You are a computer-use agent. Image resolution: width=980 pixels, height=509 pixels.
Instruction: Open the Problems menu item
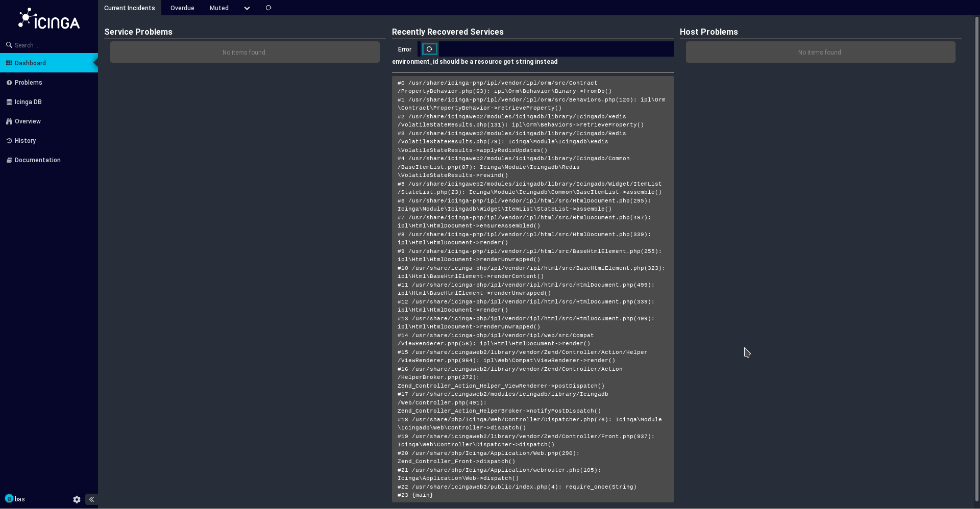coord(49,82)
